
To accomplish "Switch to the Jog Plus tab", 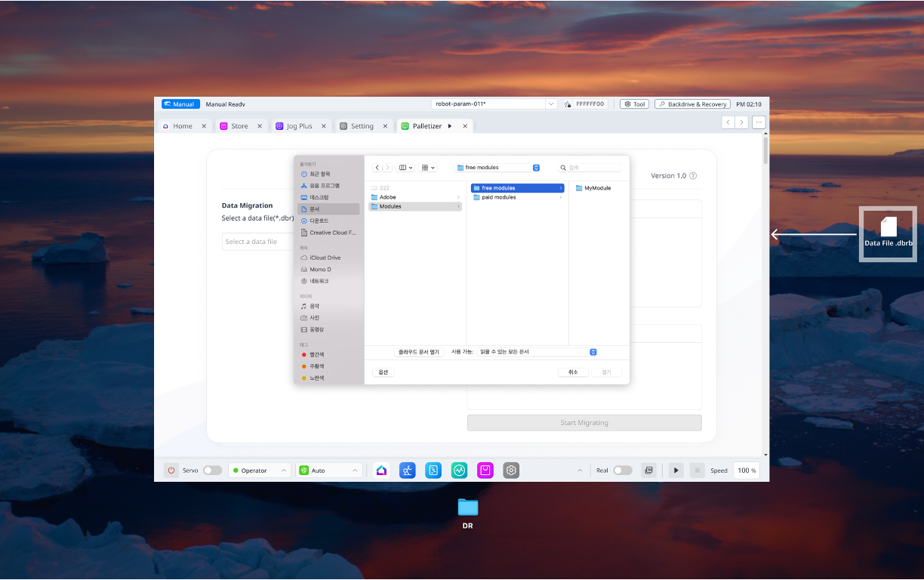I will 299,126.
